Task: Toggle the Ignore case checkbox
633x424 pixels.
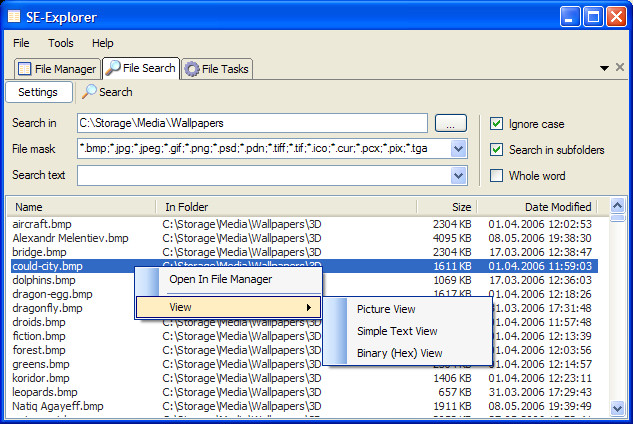Action: pos(496,124)
